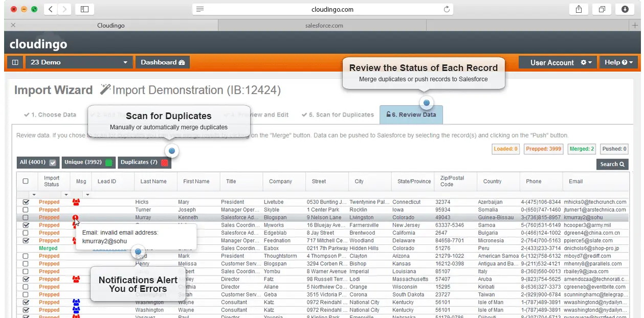Switch to salesforce.com browser tab
This screenshot has width=644, height=318.
point(324,25)
